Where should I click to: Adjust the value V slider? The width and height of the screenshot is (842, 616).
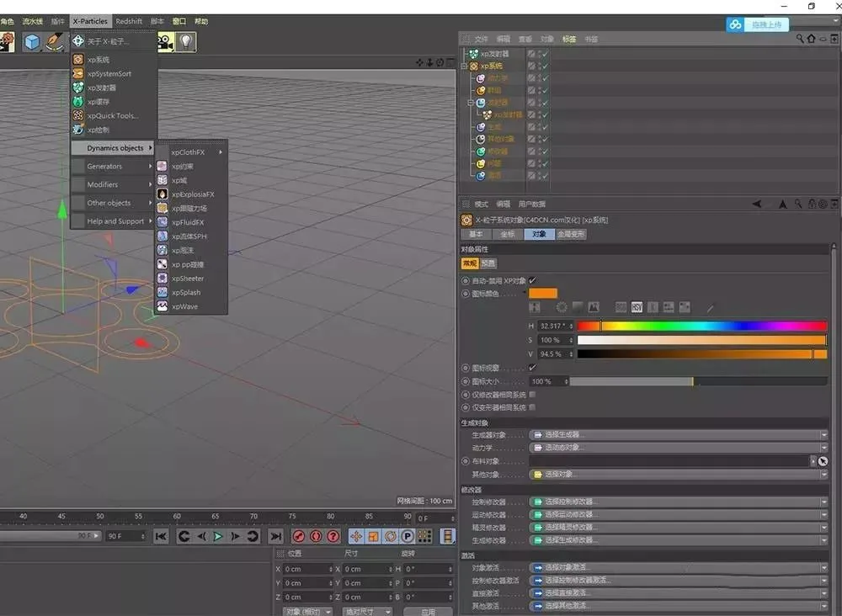click(x=702, y=353)
